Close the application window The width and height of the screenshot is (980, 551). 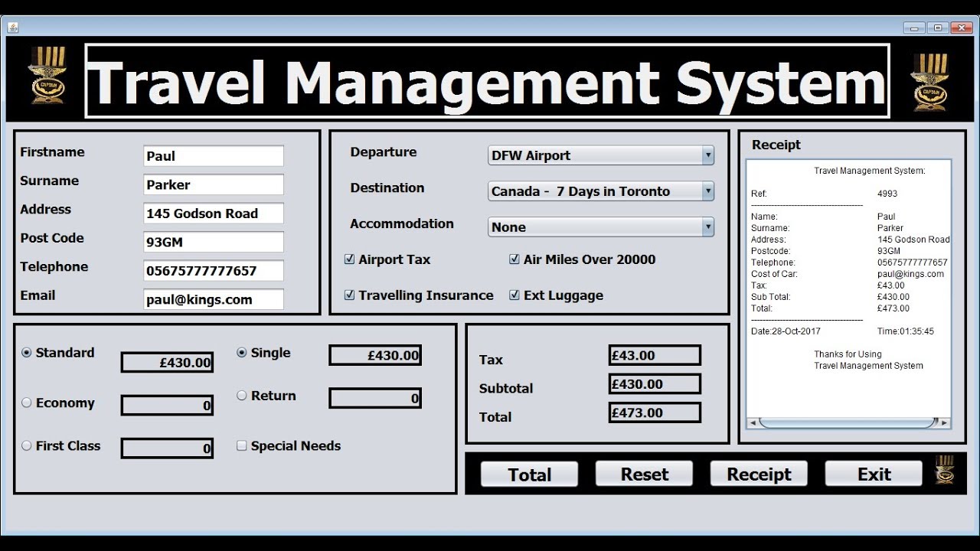click(962, 28)
